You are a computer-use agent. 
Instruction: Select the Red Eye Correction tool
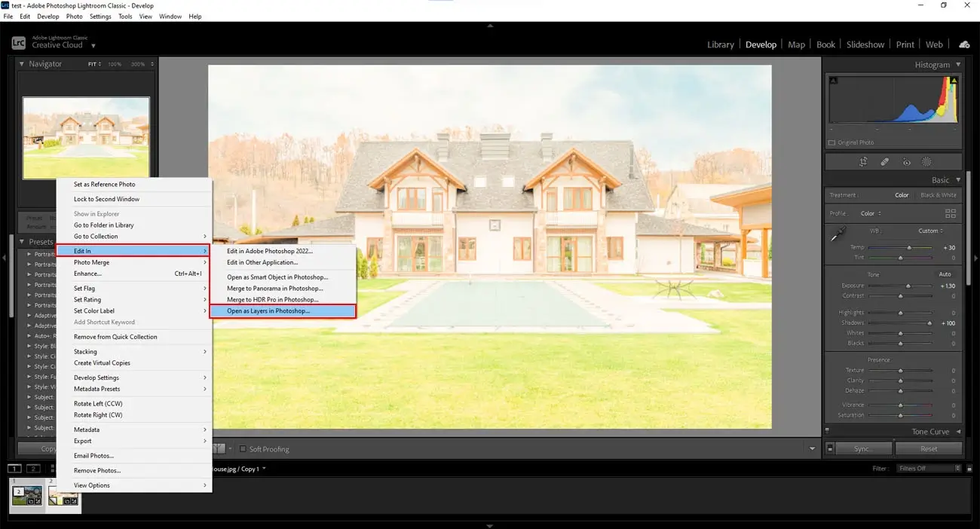(906, 161)
